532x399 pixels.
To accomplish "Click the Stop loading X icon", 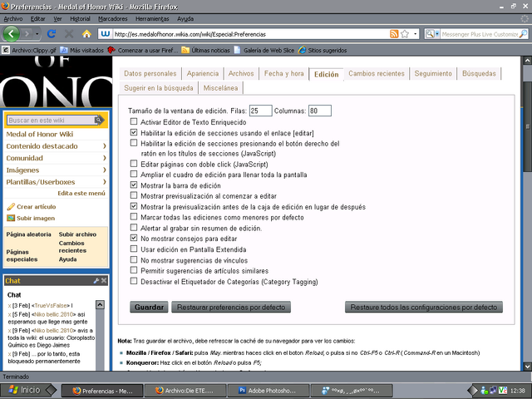I will coord(69,34).
